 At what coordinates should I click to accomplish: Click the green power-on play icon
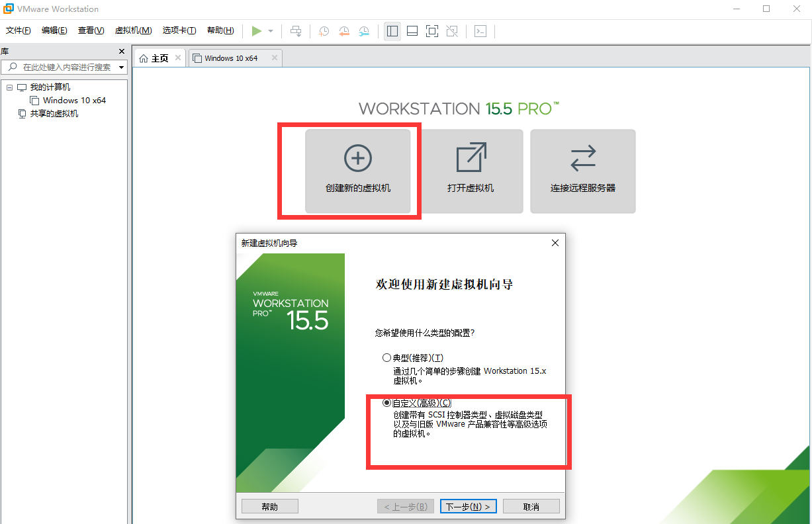(x=257, y=31)
